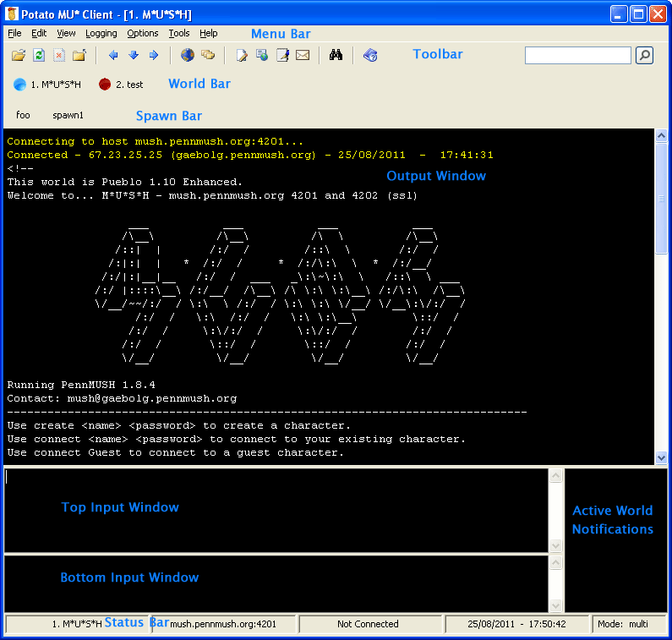The width and height of the screenshot is (672, 640).
Task: Click the 'Welcome to... M*U*S*H' line
Action: pyautogui.click(x=212, y=195)
